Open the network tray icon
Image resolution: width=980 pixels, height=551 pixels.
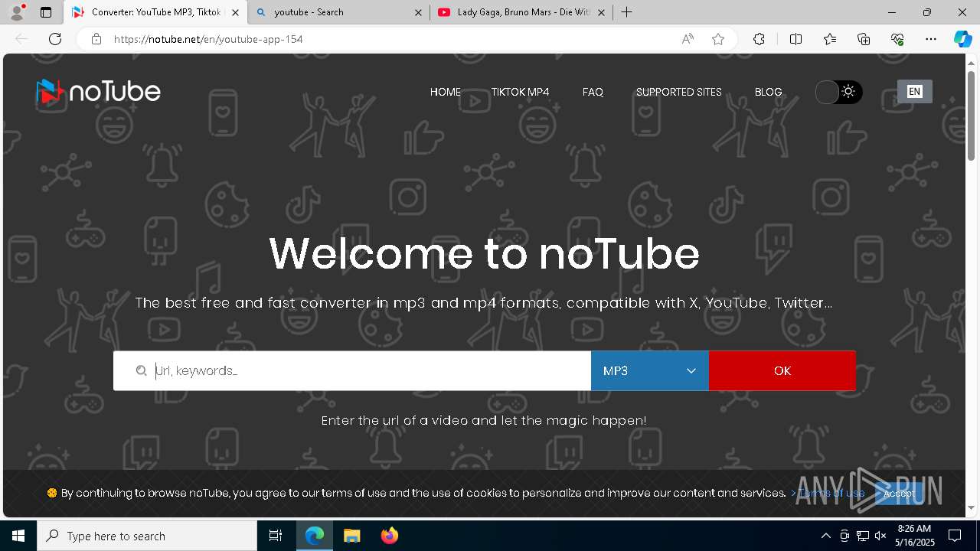[863, 536]
